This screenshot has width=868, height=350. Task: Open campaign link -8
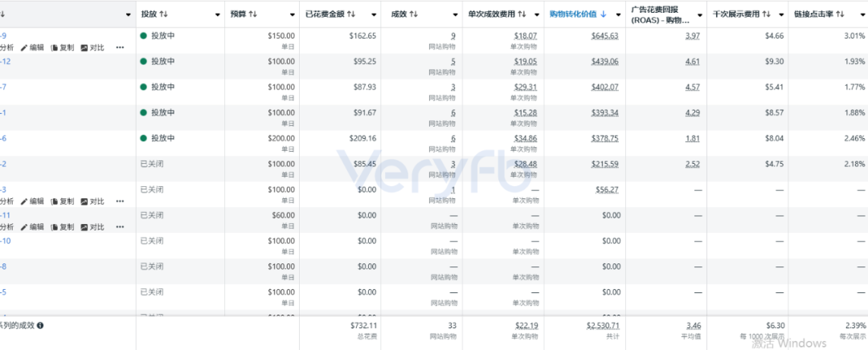coord(3,267)
